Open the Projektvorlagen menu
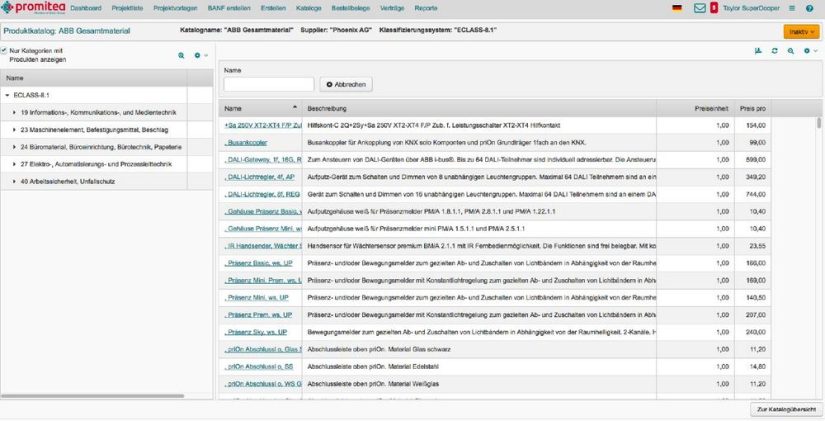 pyautogui.click(x=175, y=8)
